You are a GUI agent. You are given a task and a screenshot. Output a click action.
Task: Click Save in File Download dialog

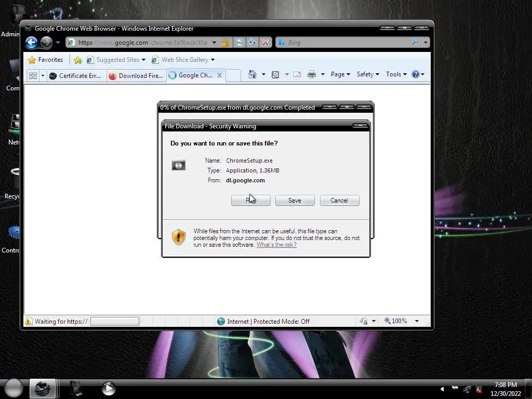pos(295,201)
